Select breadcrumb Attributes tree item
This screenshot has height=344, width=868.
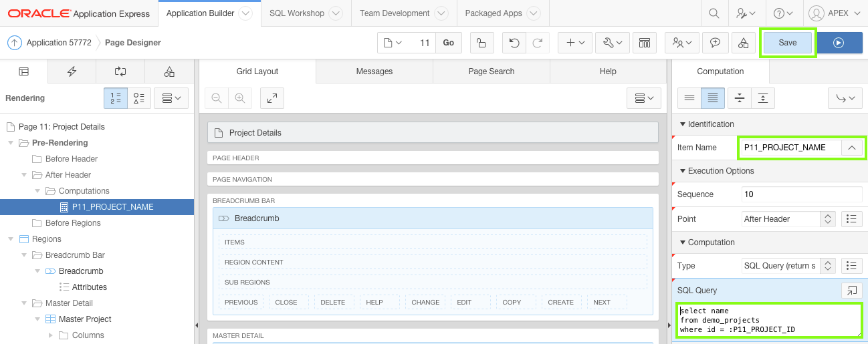90,287
